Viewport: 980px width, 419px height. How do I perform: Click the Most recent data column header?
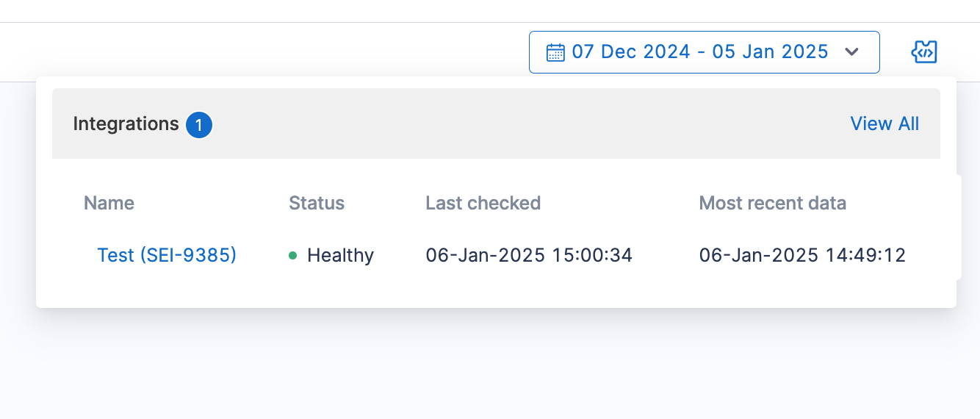pos(772,203)
